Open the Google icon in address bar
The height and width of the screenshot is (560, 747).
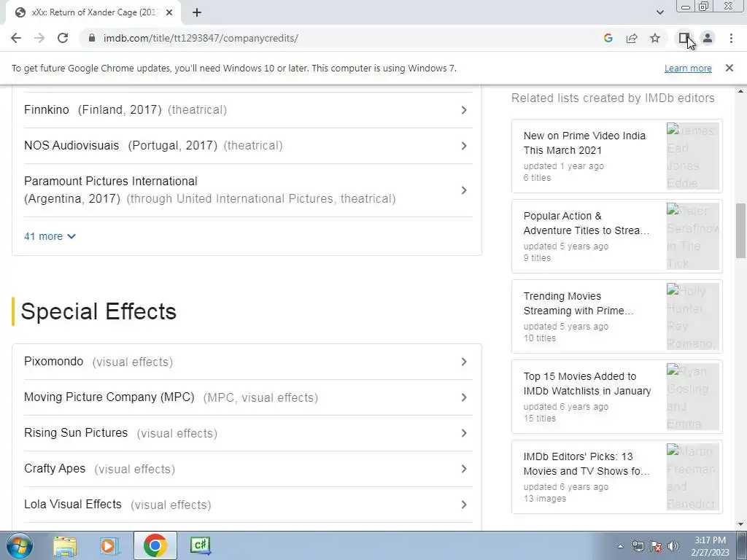point(608,38)
